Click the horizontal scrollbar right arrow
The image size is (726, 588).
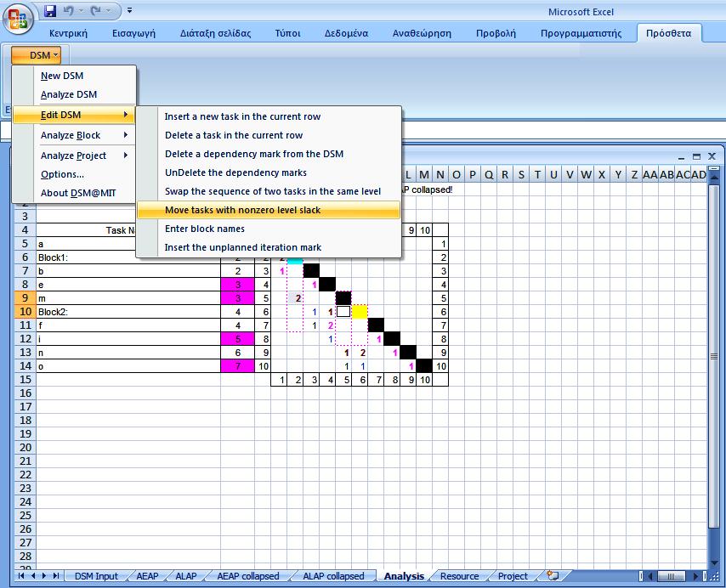tap(696, 576)
